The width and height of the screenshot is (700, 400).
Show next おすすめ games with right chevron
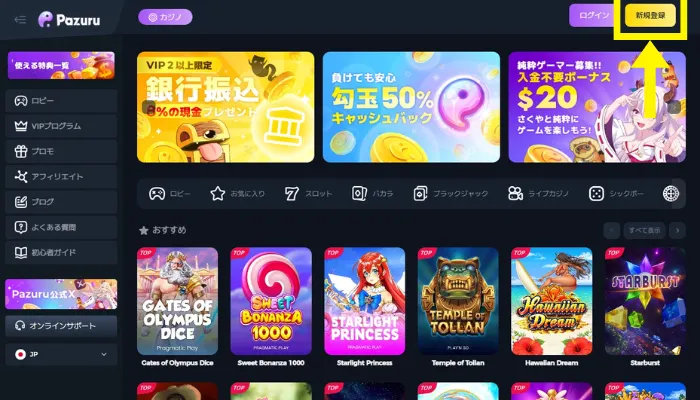point(677,230)
